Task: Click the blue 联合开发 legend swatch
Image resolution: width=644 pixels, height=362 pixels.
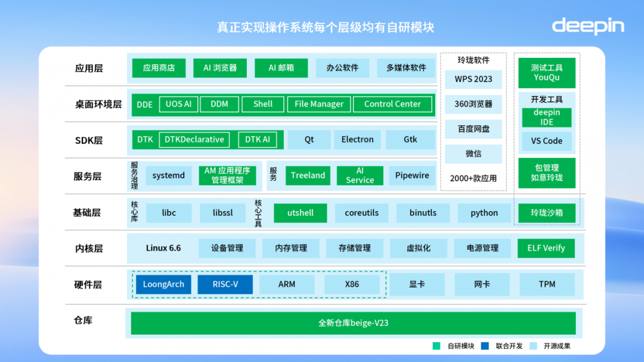Action: pos(485,346)
